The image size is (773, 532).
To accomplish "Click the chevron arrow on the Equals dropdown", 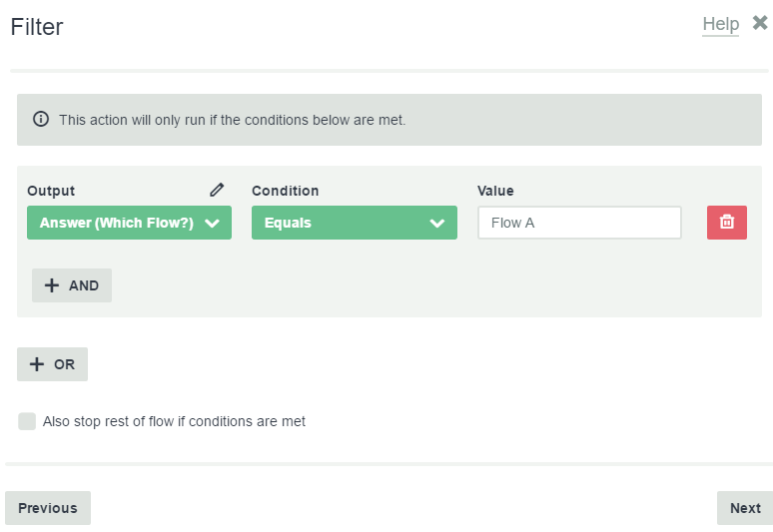I will point(436,224).
